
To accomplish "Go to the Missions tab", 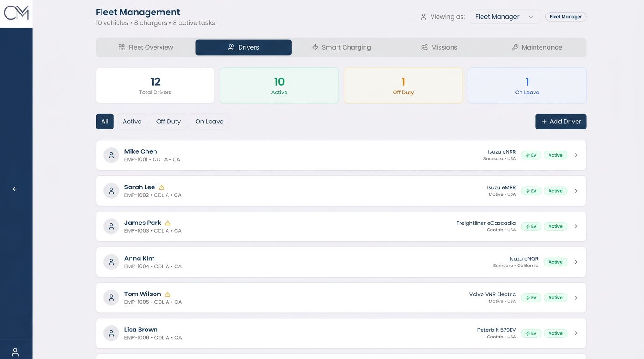I will tap(439, 47).
